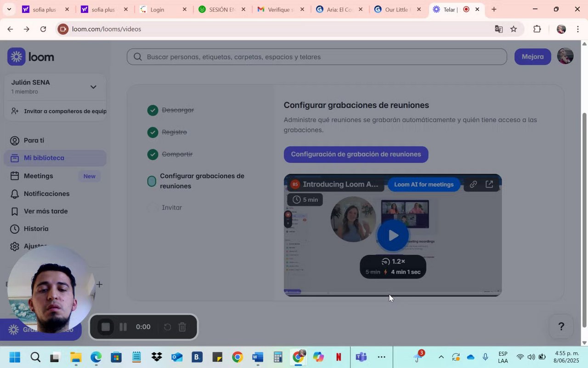Click the ESP LAA language indicator
This screenshot has width=588, height=368.
503,357
